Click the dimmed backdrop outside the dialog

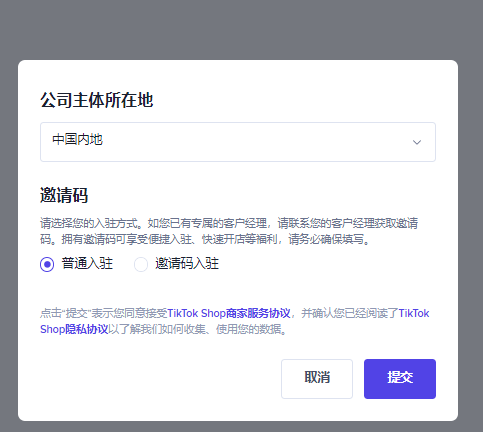(x=241, y=30)
